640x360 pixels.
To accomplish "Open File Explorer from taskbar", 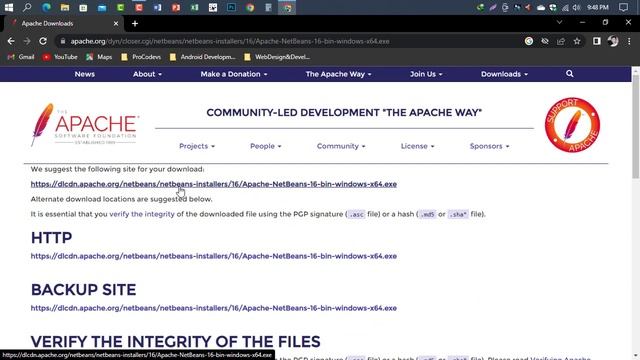I will [64, 7].
